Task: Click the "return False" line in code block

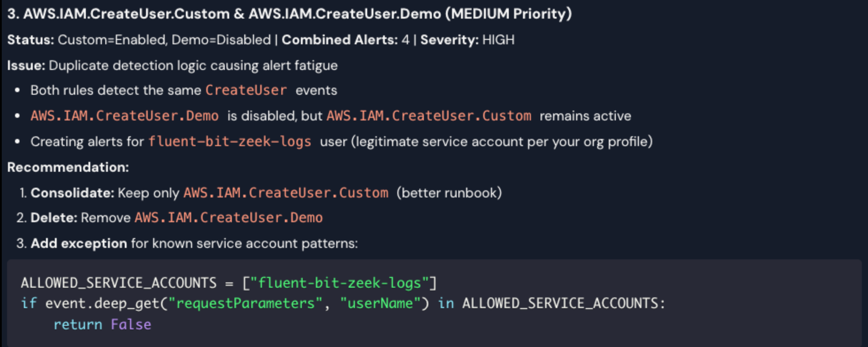Action: [102, 324]
